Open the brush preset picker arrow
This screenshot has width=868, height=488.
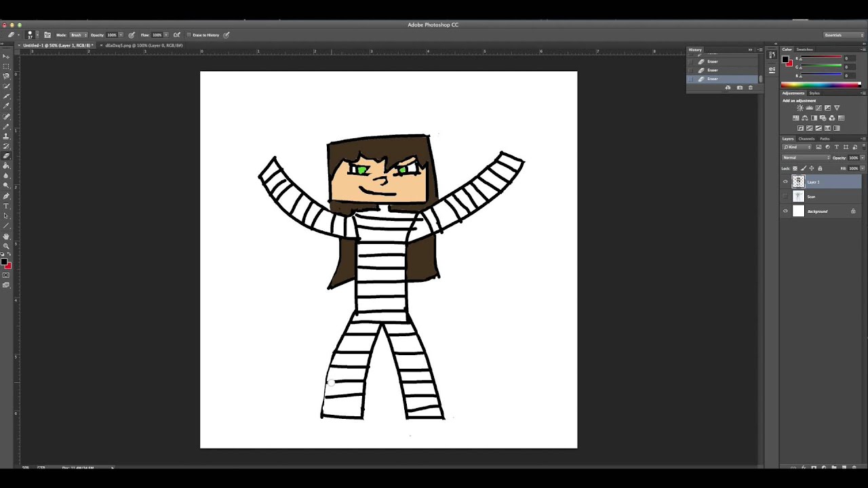click(37, 35)
